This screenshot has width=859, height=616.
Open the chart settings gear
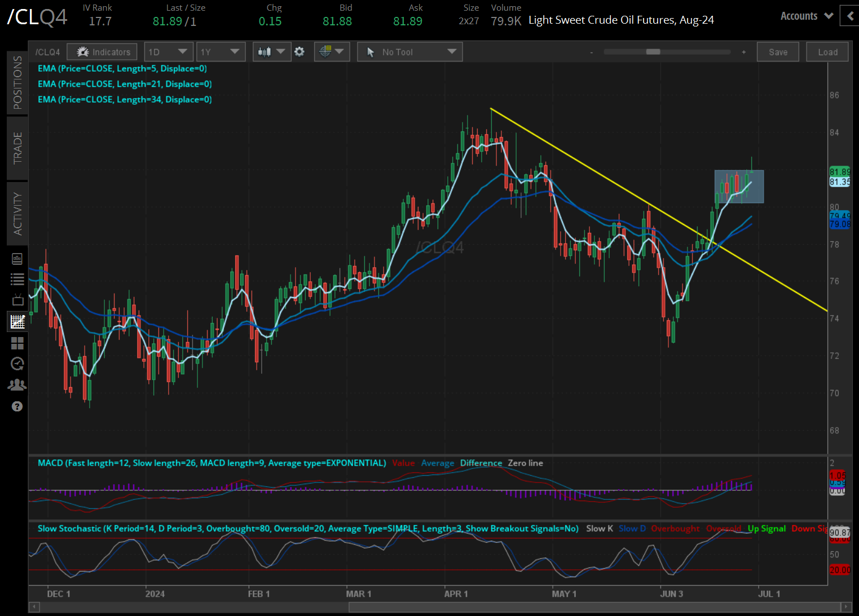point(299,51)
